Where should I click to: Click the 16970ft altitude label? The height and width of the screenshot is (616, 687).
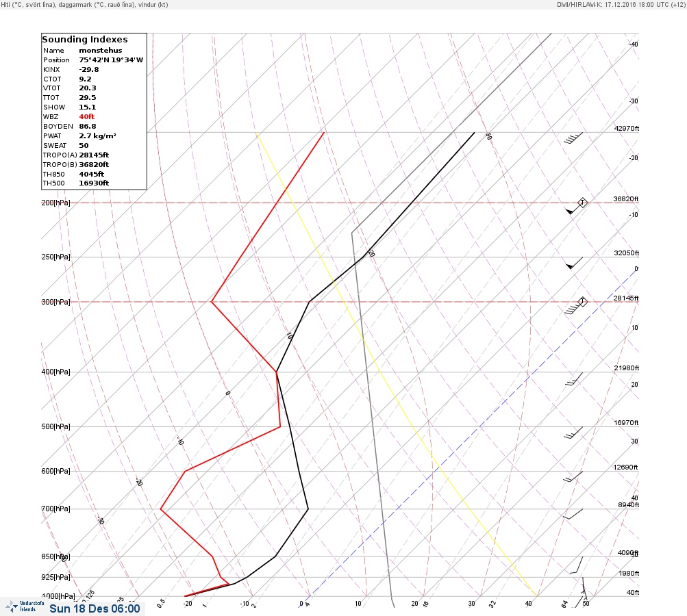tap(627, 423)
